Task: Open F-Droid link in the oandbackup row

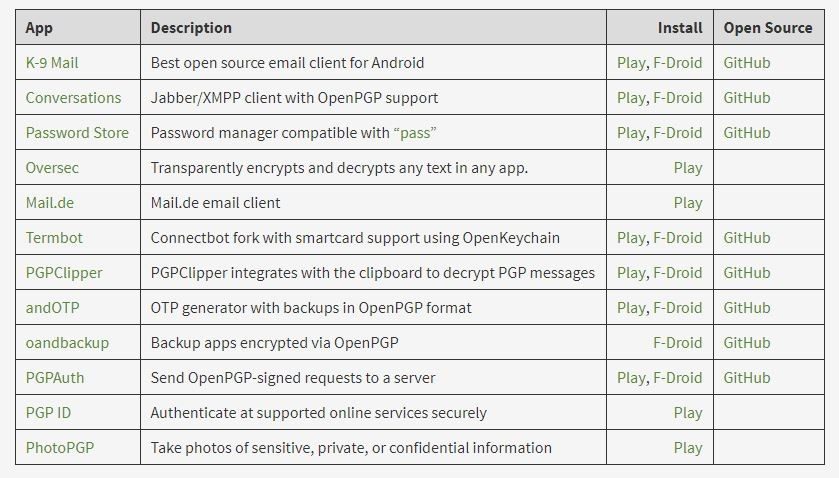Action: [x=678, y=343]
